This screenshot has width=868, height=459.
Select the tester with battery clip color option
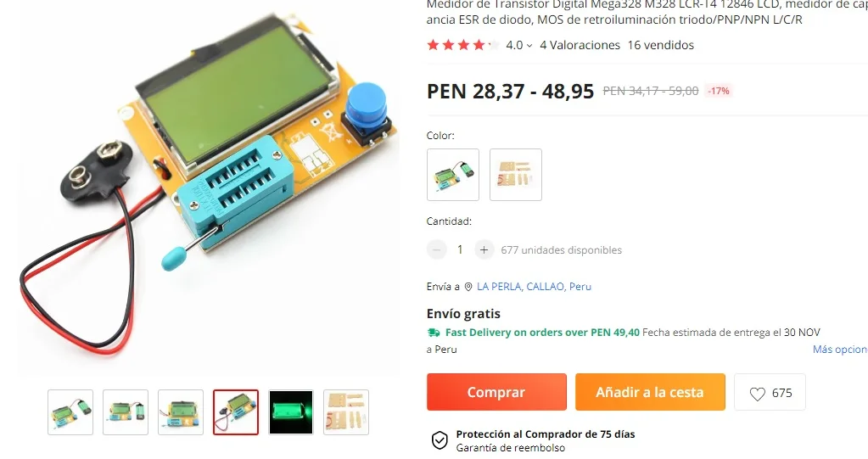click(453, 175)
